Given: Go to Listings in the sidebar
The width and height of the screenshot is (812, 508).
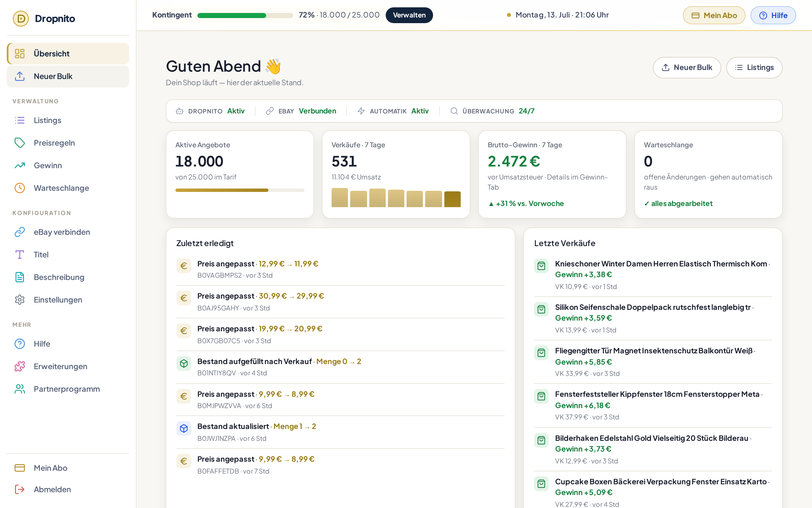Looking at the screenshot, I should pos(68,120).
